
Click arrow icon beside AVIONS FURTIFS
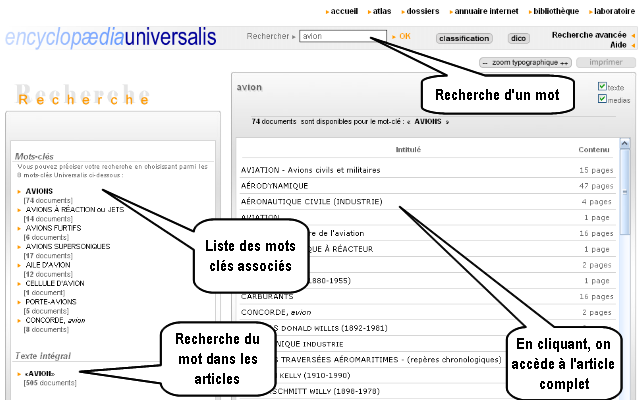(x=19, y=228)
